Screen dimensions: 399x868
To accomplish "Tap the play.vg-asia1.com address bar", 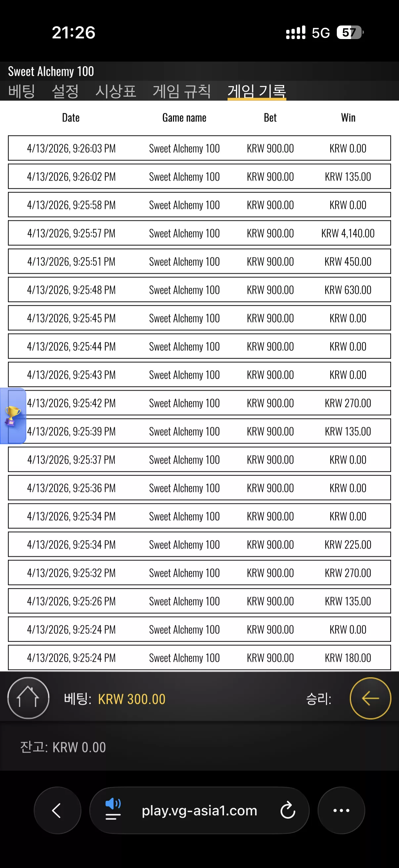I will point(199,810).
